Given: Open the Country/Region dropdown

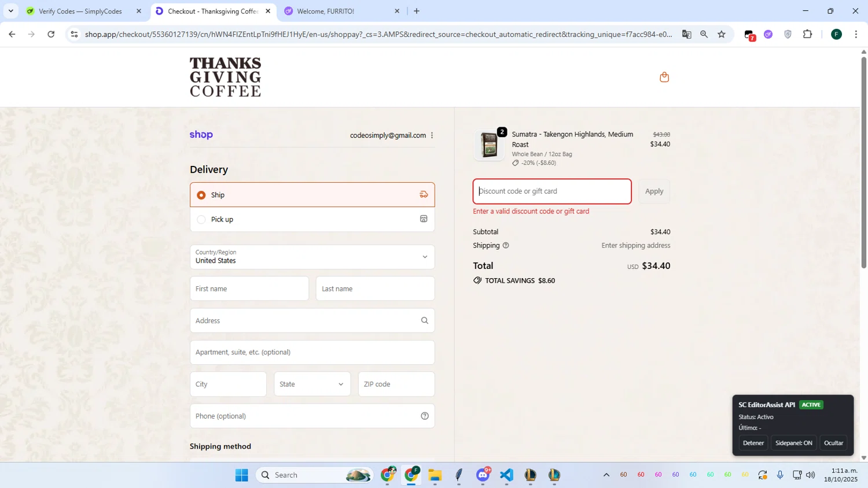Looking at the screenshot, I should [x=312, y=257].
